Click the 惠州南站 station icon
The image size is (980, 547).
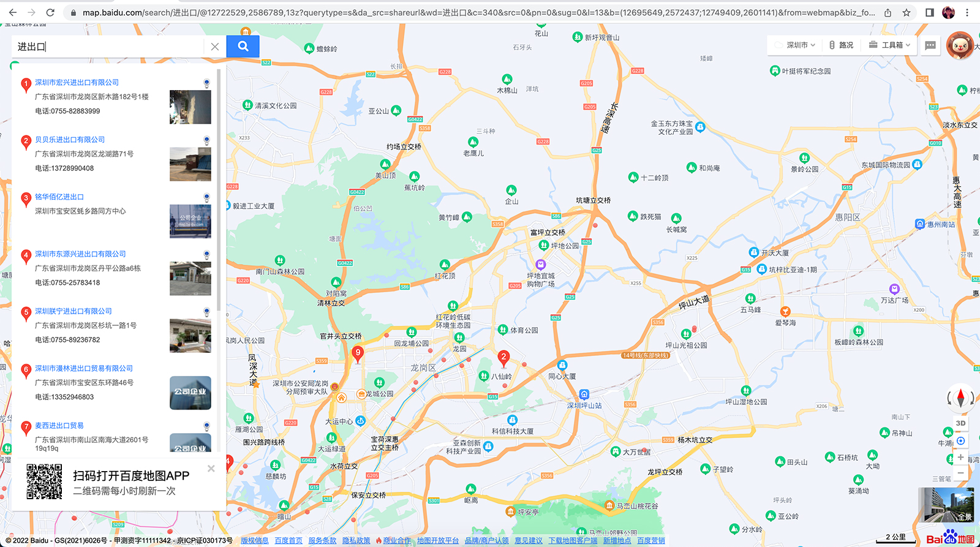point(920,224)
